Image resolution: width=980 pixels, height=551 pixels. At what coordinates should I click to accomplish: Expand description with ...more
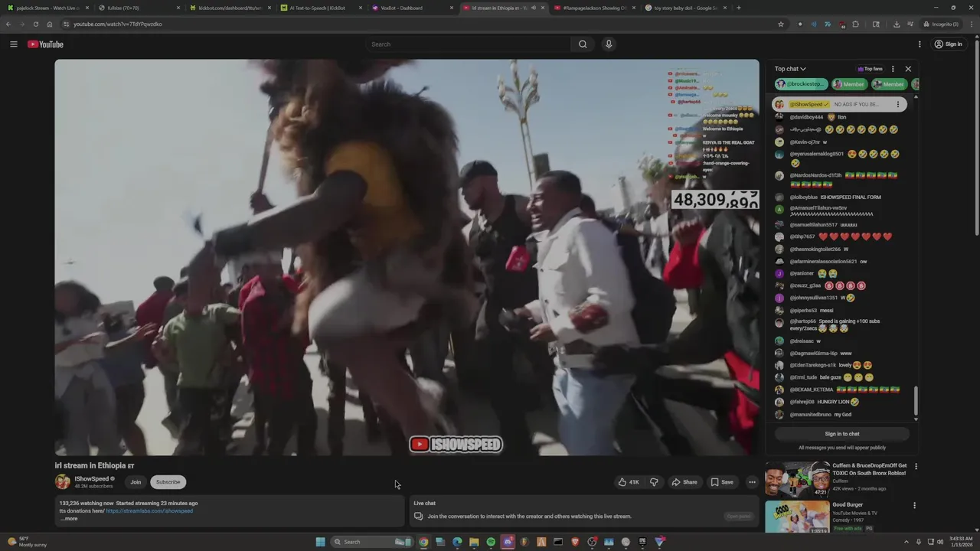[69, 519]
